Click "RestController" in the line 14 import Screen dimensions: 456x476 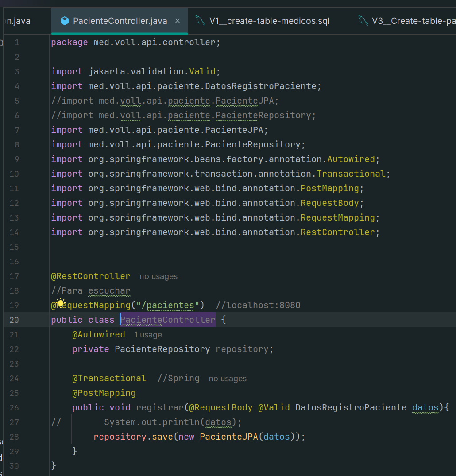(338, 232)
